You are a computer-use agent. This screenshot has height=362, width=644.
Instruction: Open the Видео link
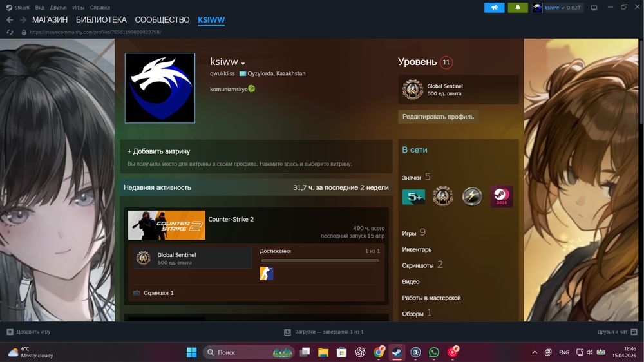point(411,281)
